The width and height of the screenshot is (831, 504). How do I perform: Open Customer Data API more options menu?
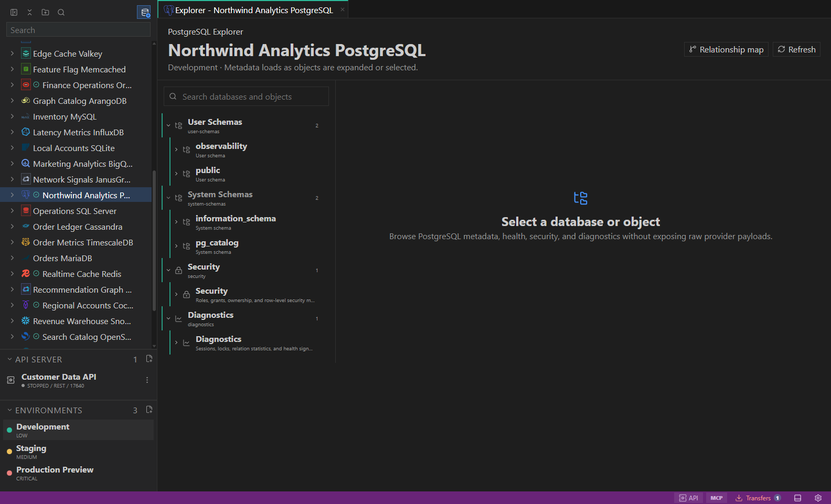147,380
